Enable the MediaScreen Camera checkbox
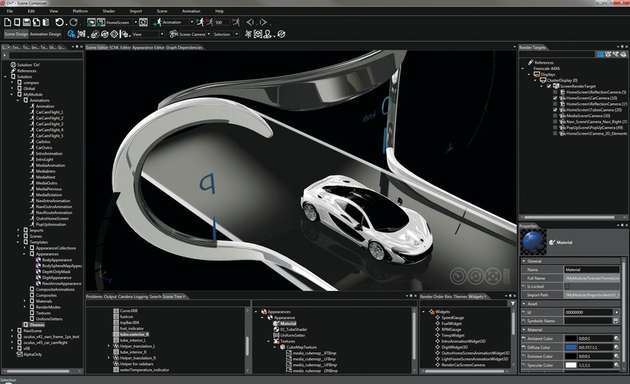 click(x=555, y=116)
